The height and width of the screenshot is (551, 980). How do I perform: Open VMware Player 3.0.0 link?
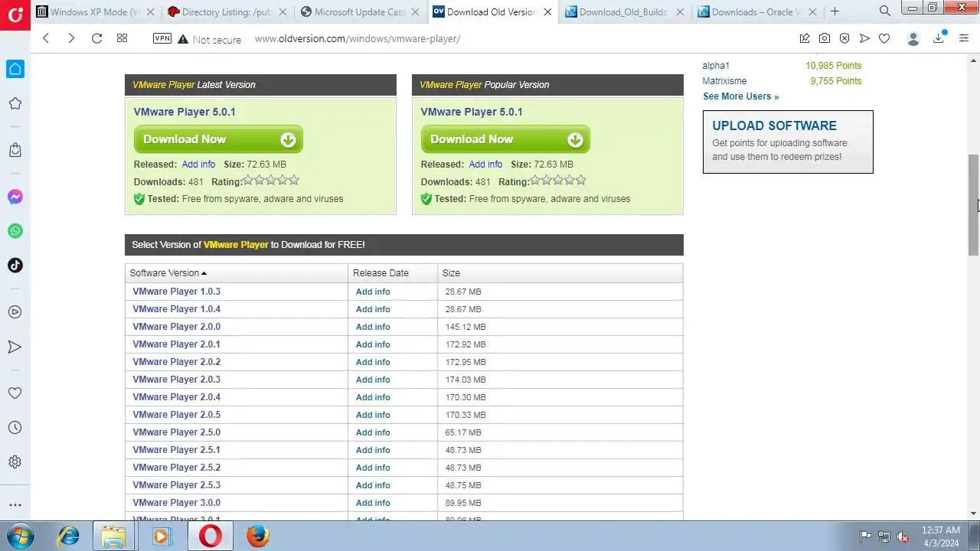point(176,503)
